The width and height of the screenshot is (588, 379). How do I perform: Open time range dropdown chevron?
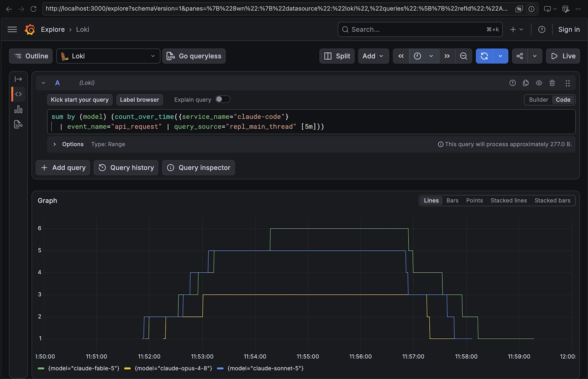point(431,56)
